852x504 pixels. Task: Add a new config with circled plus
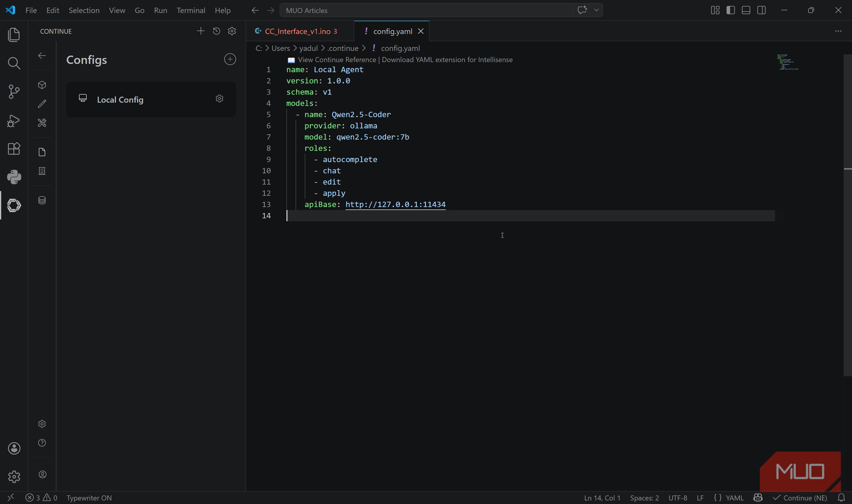(230, 59)
